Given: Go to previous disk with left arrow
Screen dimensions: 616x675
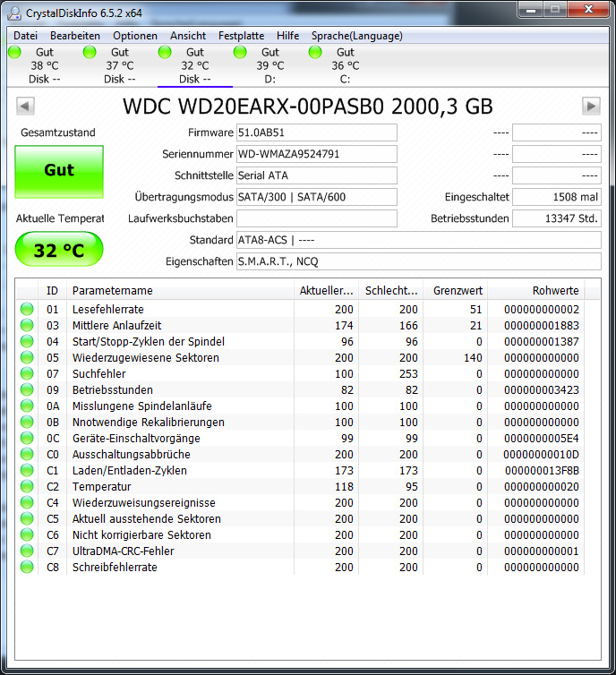Looking at the screenshot, I should pyautogui.click(x=25, y=106).
